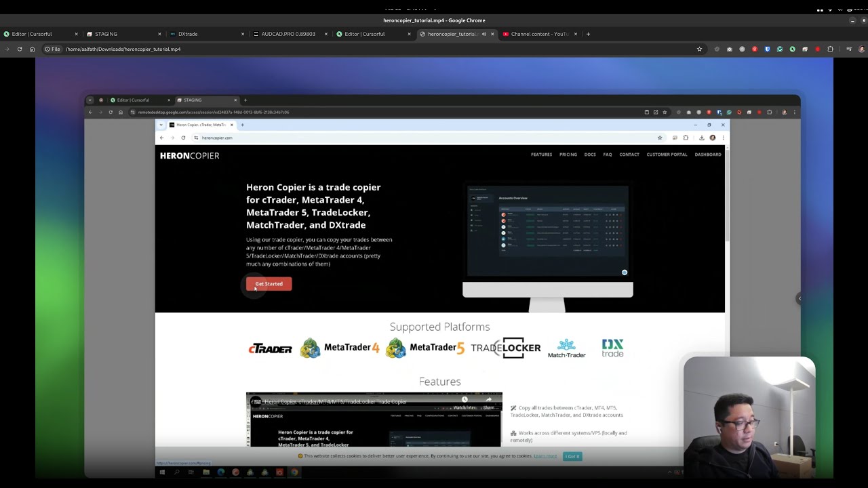Click the MetaTrader 4 platform logo

coord(340,348)
